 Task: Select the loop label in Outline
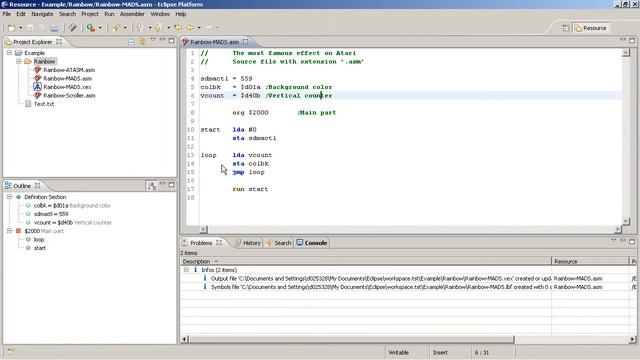[x=39, y=240]
